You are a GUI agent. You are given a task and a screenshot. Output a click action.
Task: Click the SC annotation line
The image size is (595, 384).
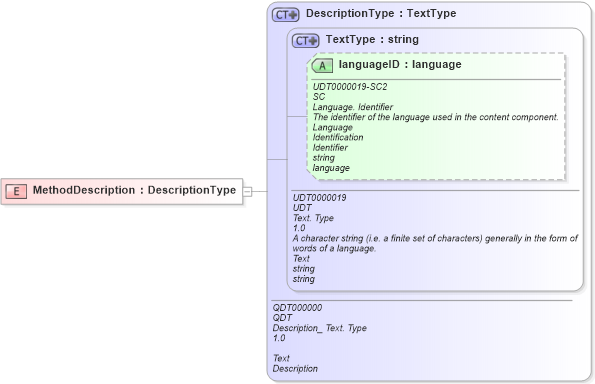(319, 97)
